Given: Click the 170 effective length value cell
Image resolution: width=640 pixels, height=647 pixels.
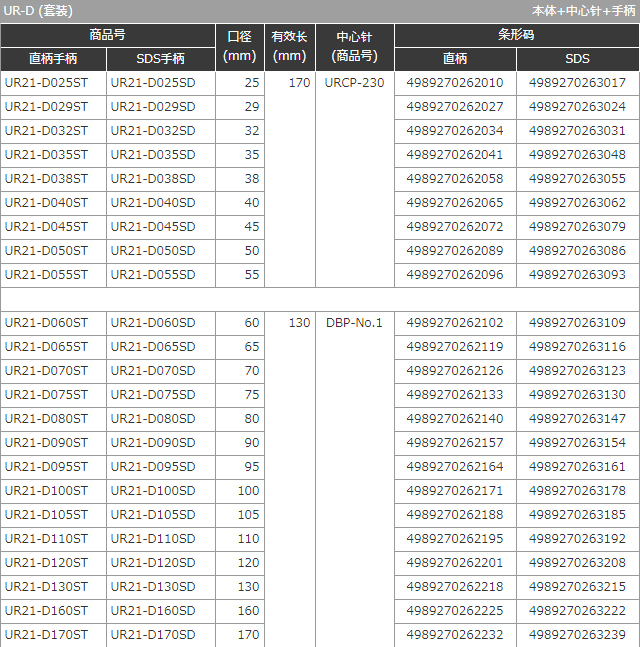Looking at the screenshot, I should [x=299, y=83].
